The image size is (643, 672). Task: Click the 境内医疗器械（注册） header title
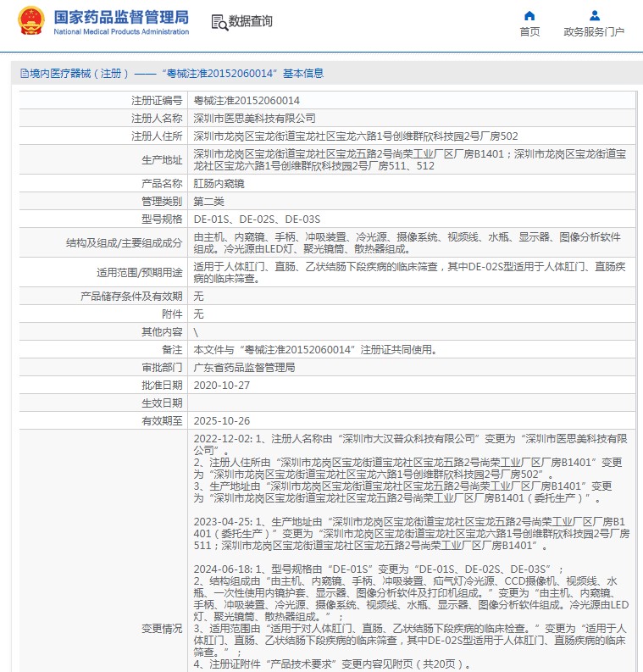(176, 74)
